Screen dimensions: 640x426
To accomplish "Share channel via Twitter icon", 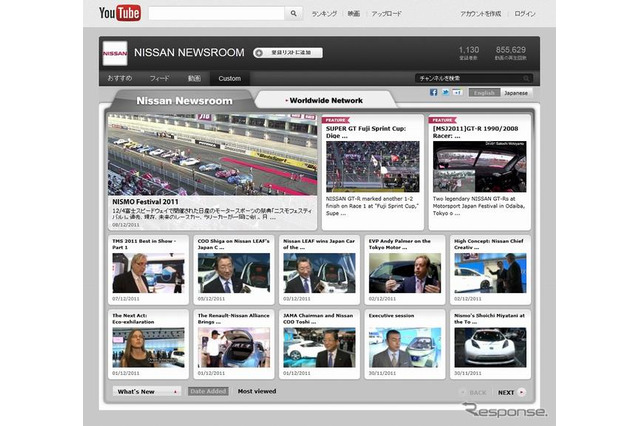I will click(445, 93).
